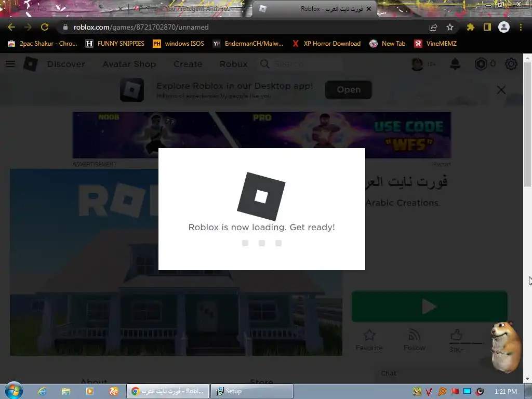Open the New Tab bookmark

click(x=388, y=44)
